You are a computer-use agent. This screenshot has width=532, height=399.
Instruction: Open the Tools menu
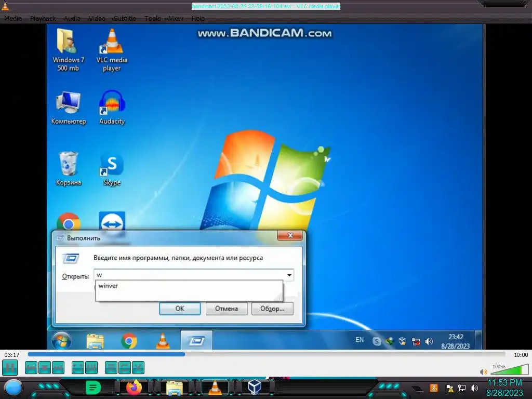[x=152, y=18]
